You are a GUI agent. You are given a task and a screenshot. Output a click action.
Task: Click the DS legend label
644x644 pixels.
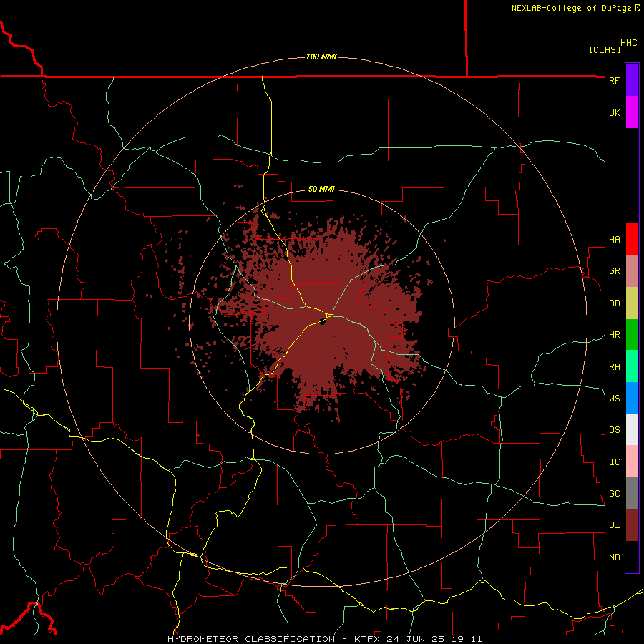pos(614,430)
